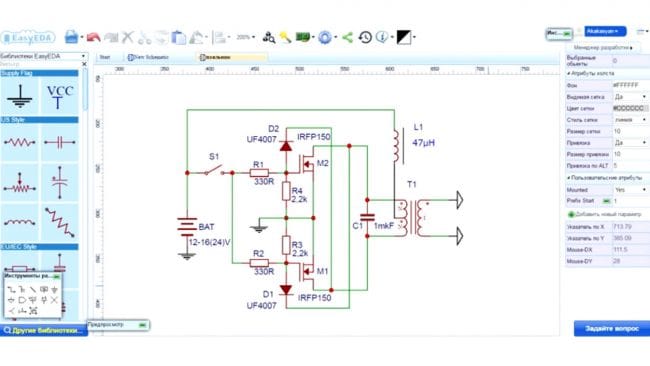Screen dimensions: 650x366
Task: Click the green share icon
Action: coord(347,38)
